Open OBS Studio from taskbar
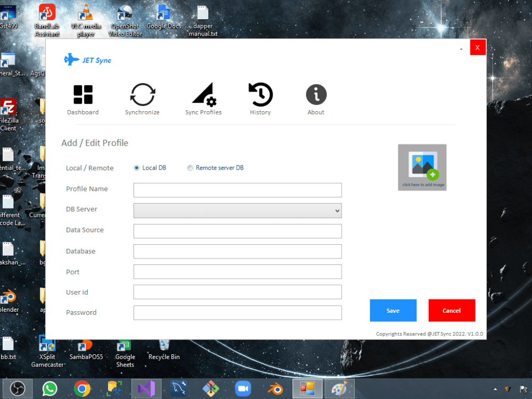 coord(18,388)
